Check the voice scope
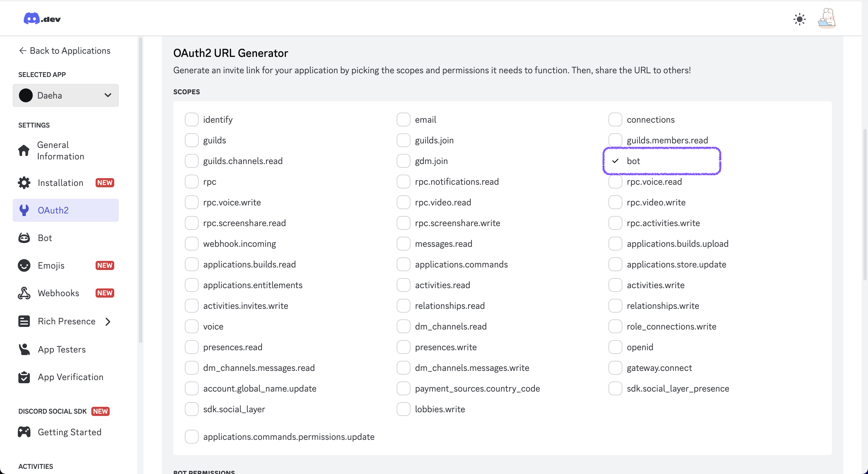868x474 pixels. pos(191,326)
